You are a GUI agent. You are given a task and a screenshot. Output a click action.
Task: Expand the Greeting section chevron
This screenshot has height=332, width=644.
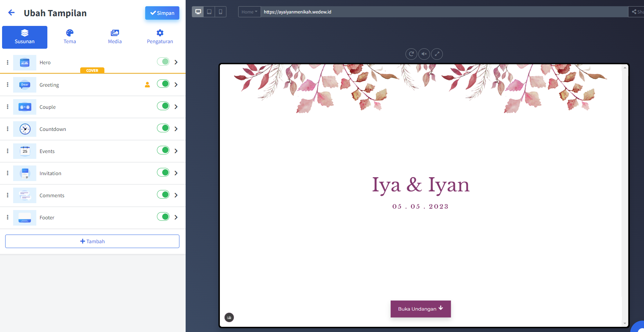[176, 85]
